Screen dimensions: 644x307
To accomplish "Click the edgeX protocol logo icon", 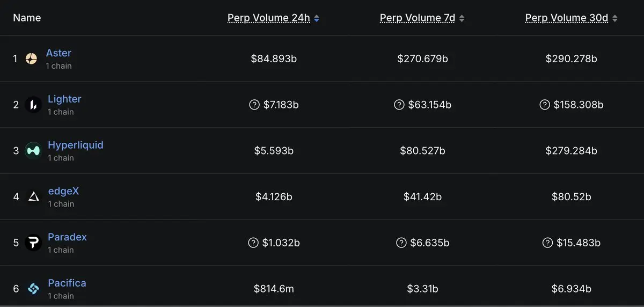I will coord(33,197).
